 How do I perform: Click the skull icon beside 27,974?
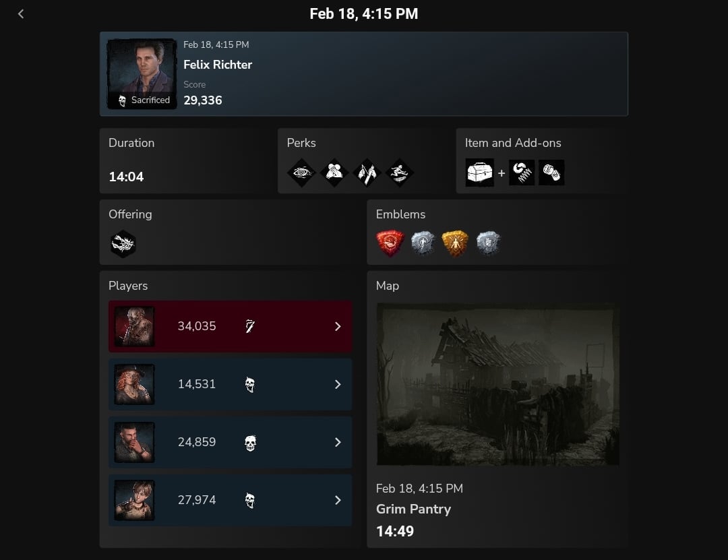250,500
